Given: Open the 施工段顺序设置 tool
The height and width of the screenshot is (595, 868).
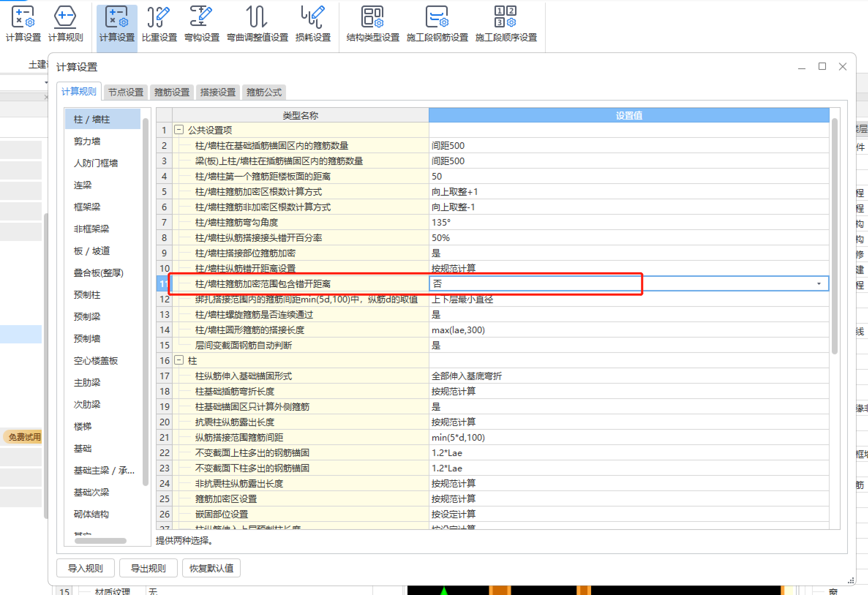Looking at the screenshot, I should click(x=506, y=24).
